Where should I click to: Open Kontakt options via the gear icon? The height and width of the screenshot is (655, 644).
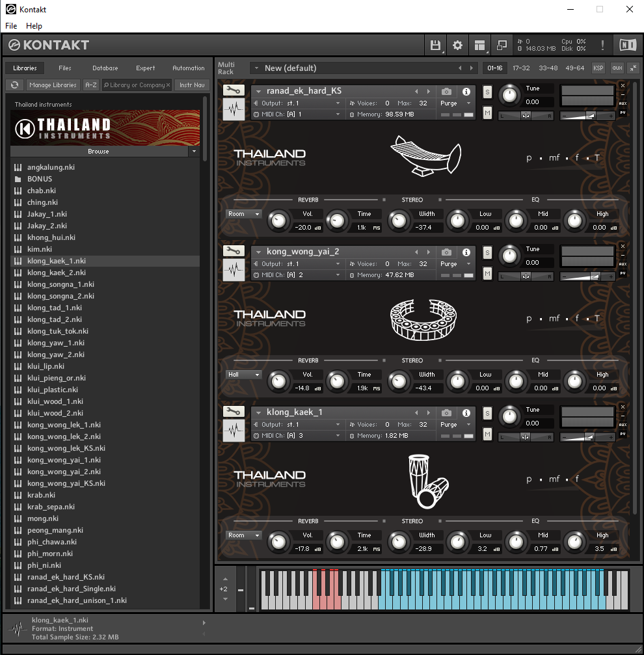tap(457, 45)
